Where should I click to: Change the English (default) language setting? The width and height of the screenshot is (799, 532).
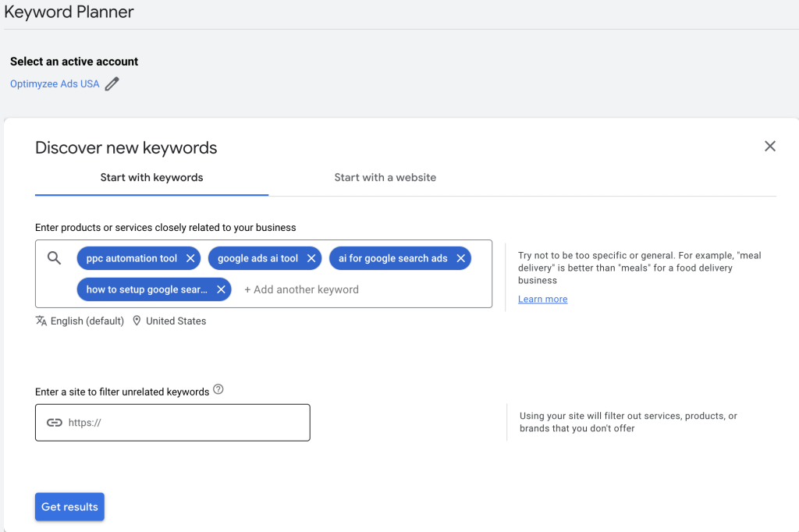87,321
